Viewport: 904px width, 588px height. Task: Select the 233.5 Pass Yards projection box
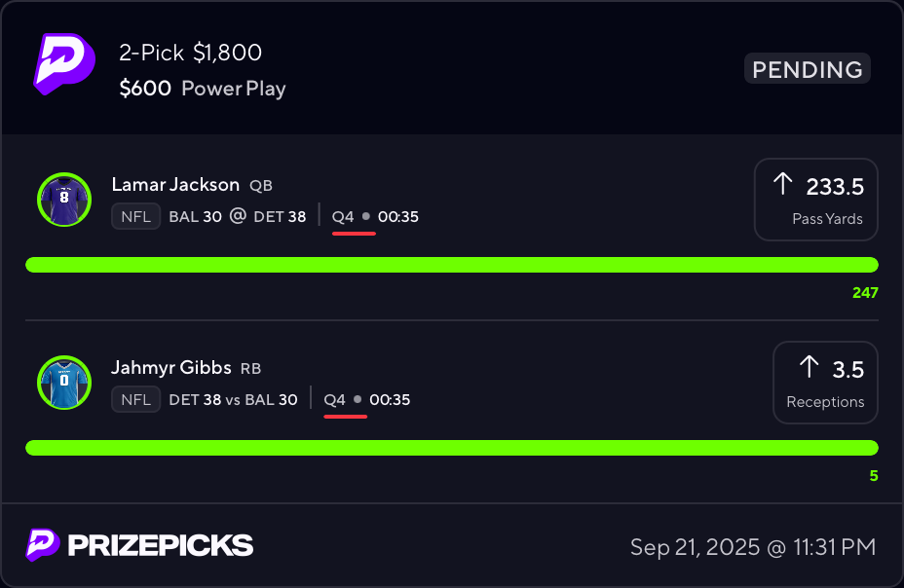pos(815,200)
